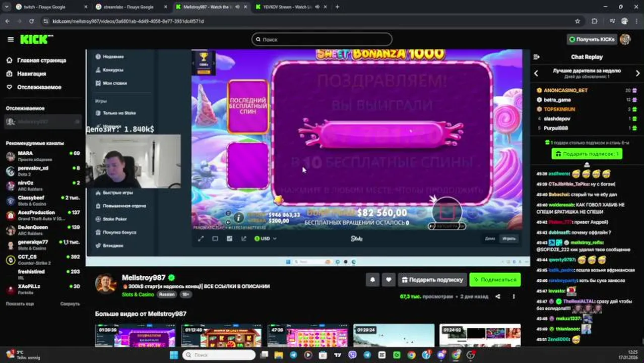The width and height of the screenshot is (644, 363).
Task: Click 'Показать еще' under recommended channels
Action: pyautogui.click(x=20, y=304)
